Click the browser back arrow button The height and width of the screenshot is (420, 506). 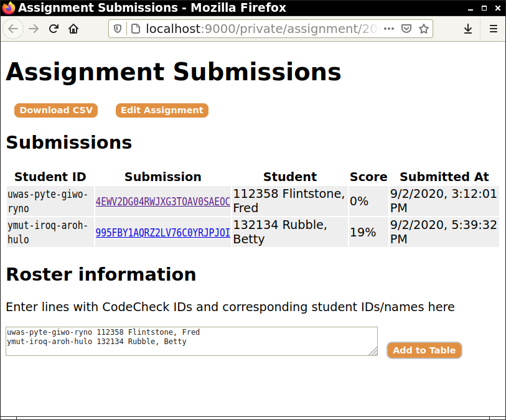click(14, 29)
